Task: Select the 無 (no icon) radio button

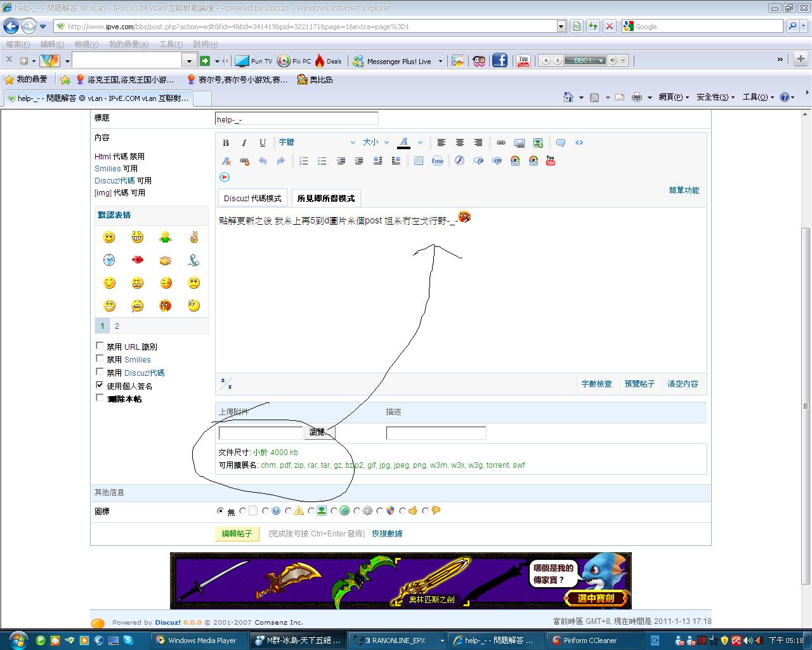Action: click(221, 511)
